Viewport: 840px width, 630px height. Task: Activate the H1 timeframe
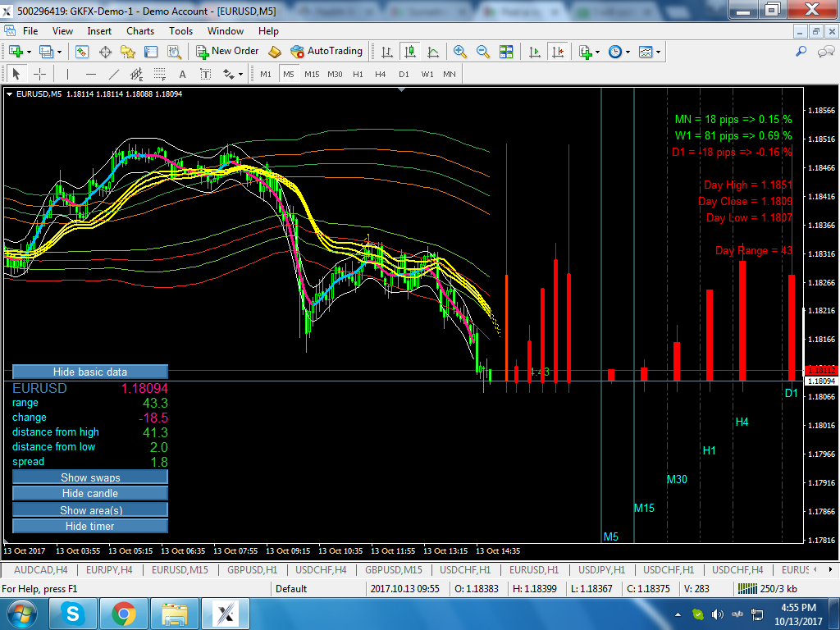tap(358, 74)
